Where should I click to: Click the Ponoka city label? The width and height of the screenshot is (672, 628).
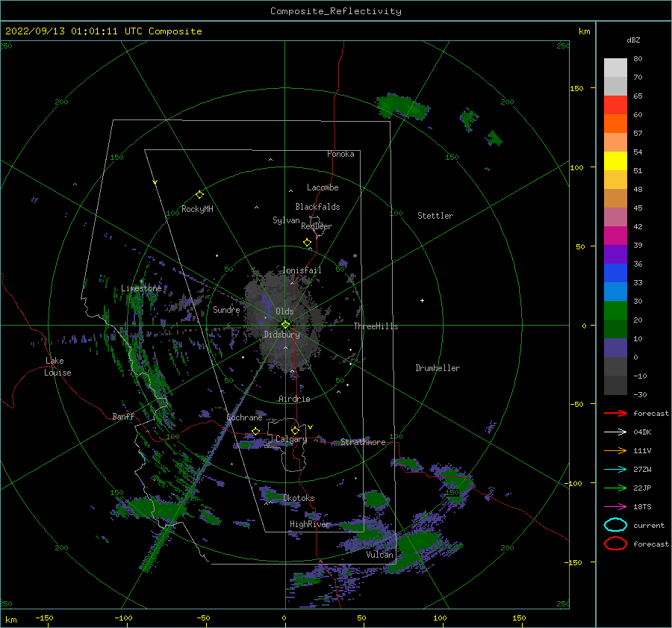point(340,154)
